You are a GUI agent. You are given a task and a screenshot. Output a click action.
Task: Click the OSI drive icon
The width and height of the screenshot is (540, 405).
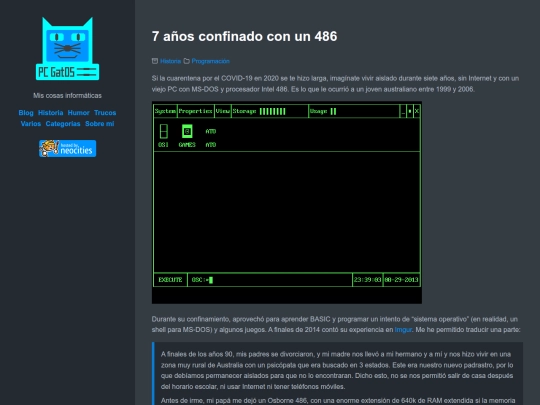164,136
